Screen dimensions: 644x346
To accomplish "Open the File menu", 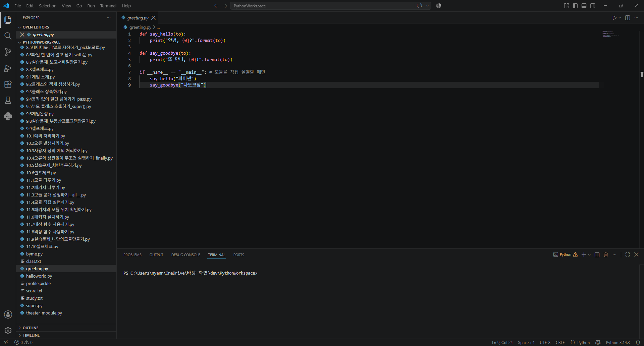I will 18,6.
